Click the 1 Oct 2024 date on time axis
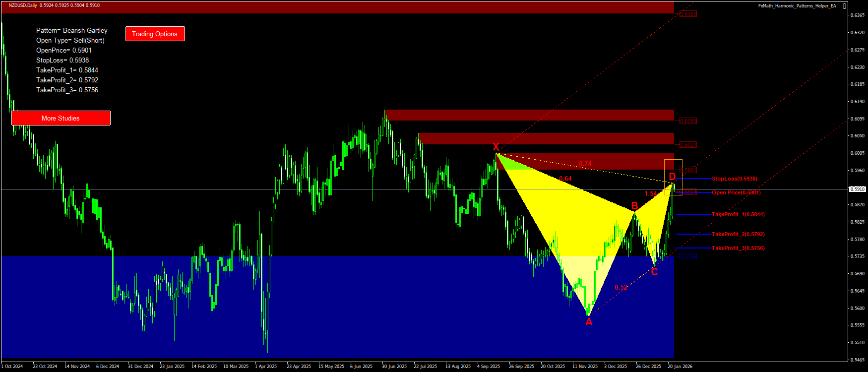This screenshot has width=868, height=372. 12,367
